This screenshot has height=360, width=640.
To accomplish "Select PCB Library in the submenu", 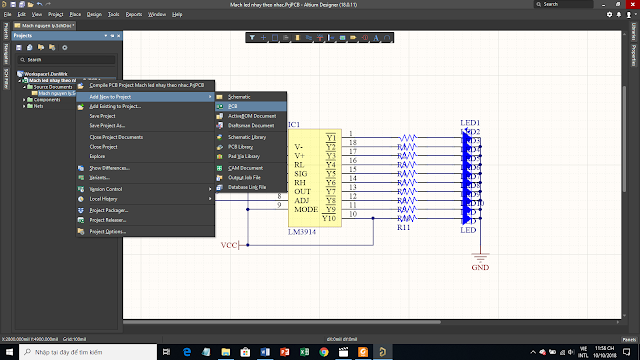I will tap(251, 147).
